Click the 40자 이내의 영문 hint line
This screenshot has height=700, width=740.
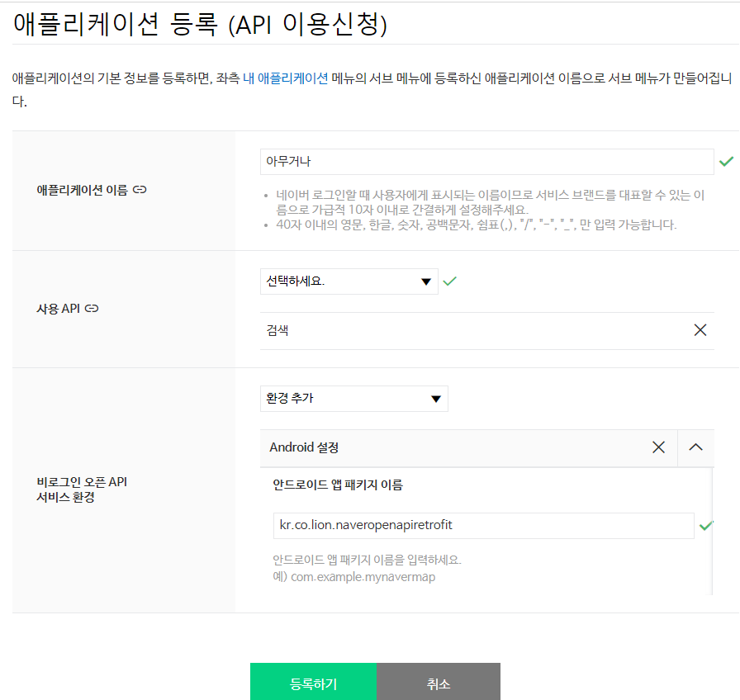coord(477,225)
